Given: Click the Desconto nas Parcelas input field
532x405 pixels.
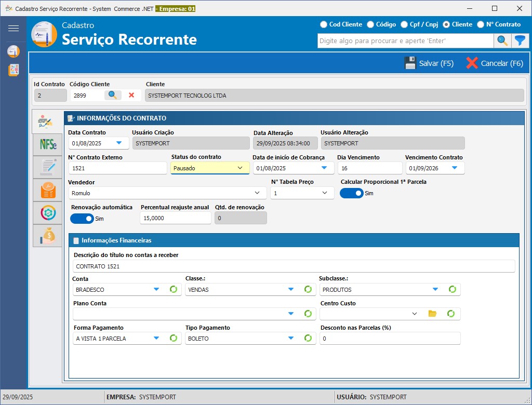Looking at the screenshot, I should (x=390, y=339).
